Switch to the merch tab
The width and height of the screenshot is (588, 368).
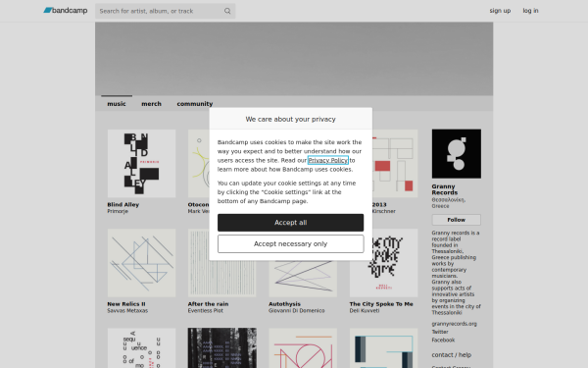click(152, 104)
